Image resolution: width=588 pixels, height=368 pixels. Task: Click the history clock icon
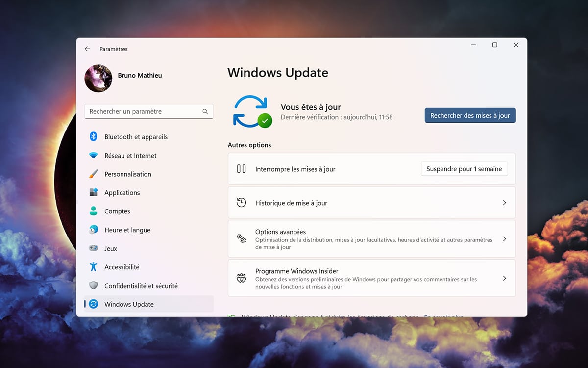[x=241, y=203]
